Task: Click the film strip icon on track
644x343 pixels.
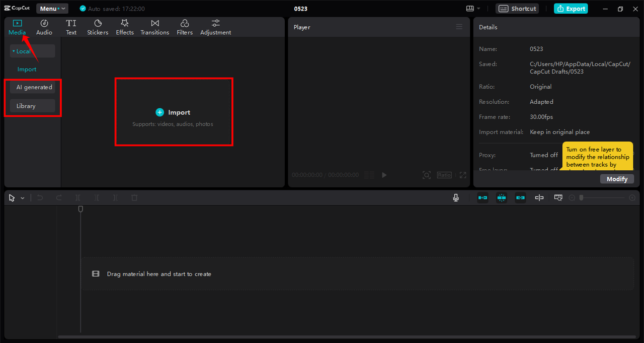Action: coord(96,274)
